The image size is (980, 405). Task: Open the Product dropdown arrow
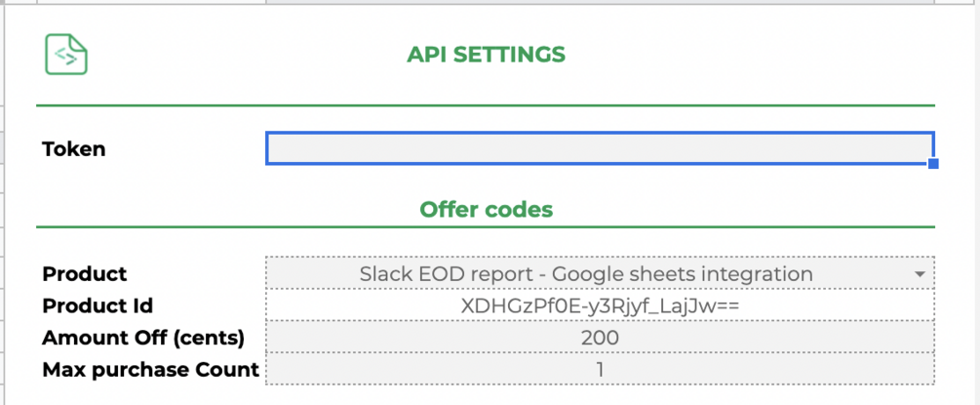click(920, 275)
